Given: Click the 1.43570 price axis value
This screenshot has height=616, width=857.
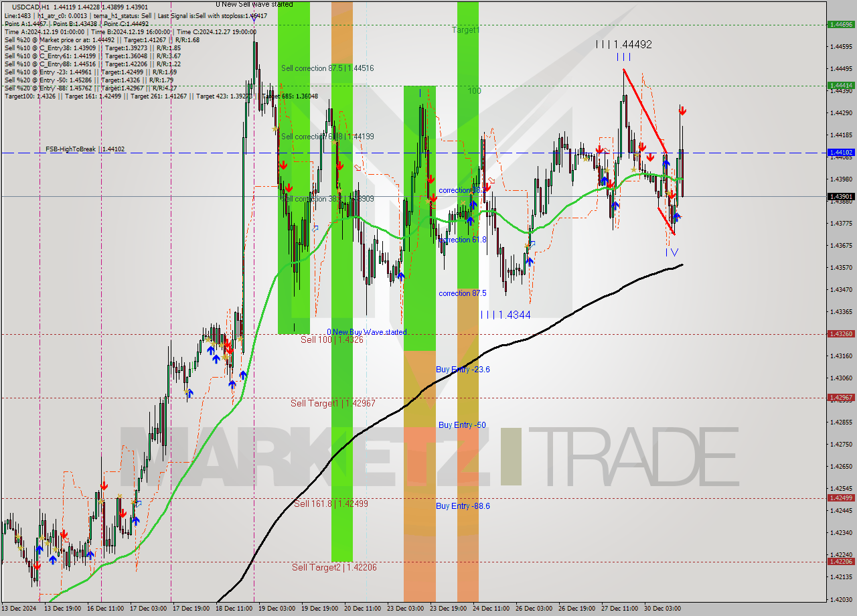Looking at the screenshot, I should 841,267.
